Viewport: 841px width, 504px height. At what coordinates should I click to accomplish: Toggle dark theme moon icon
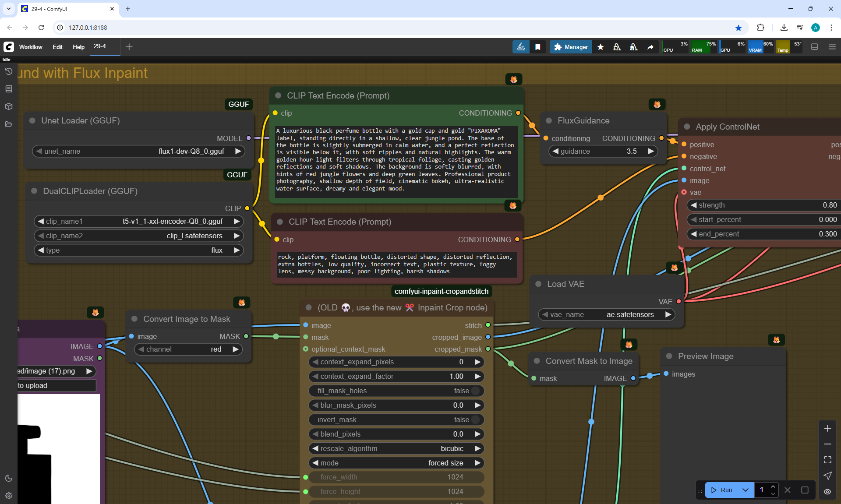[x=8, y=478]
